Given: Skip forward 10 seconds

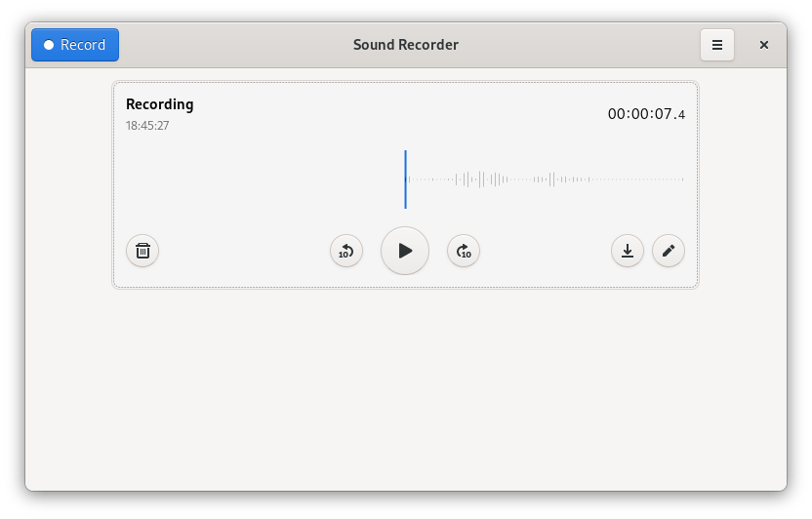Looking at the screenshot, I should point(464,251).
